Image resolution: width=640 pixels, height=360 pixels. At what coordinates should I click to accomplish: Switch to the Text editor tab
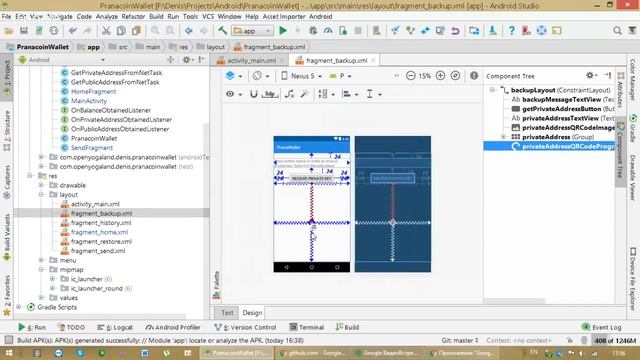[x=227, y=313]
